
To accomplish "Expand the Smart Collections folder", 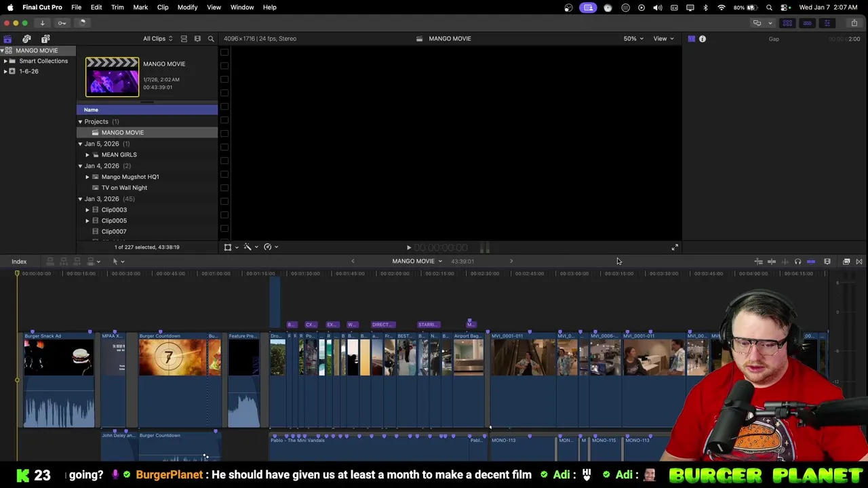I will coord(5,61).
